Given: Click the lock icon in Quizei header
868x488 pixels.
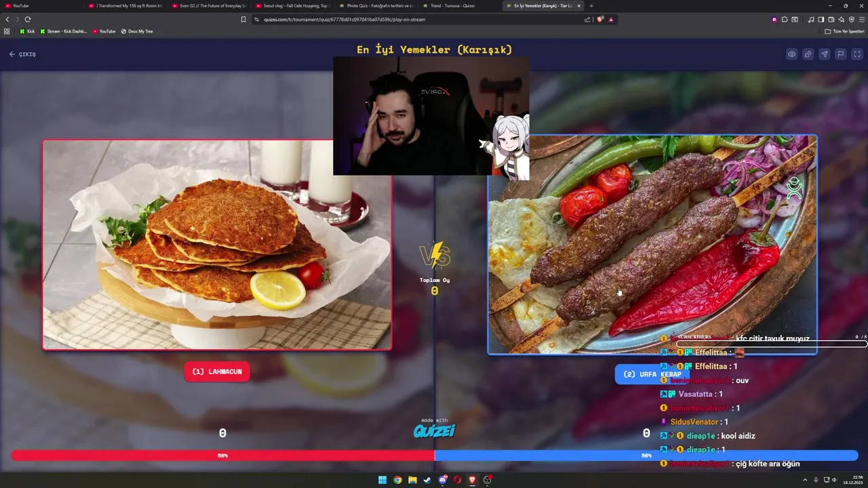Looking at the screenshot, I should (x=808, y=54).
